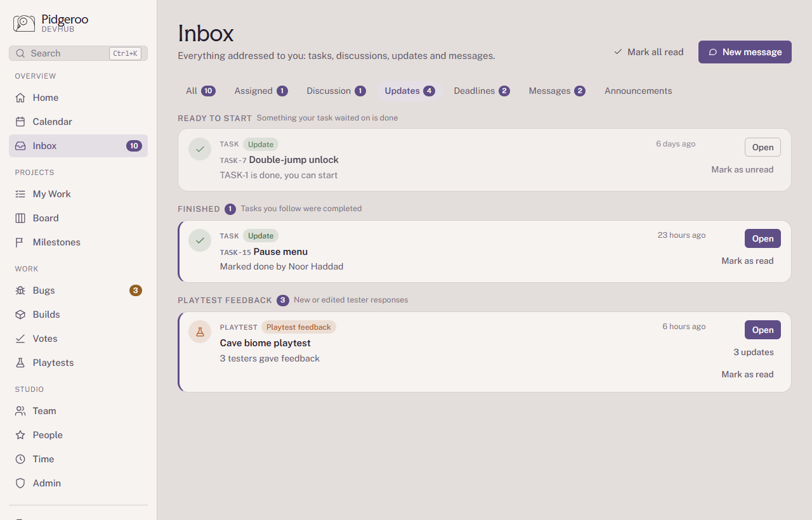Select the Updates tab
The height and width of the screenshot is (520, 812).
point(410,91)
